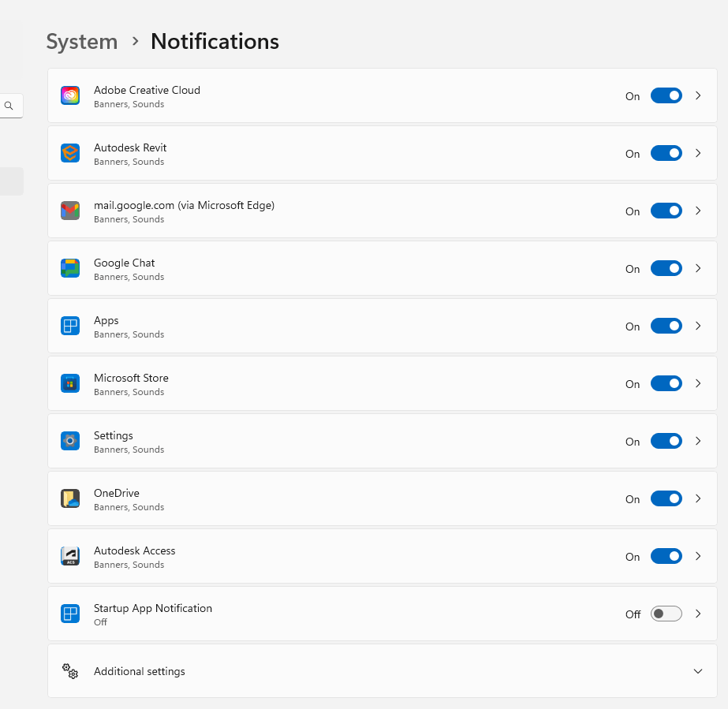
Task: Open Settings notification details chevron
Action: 698,441
